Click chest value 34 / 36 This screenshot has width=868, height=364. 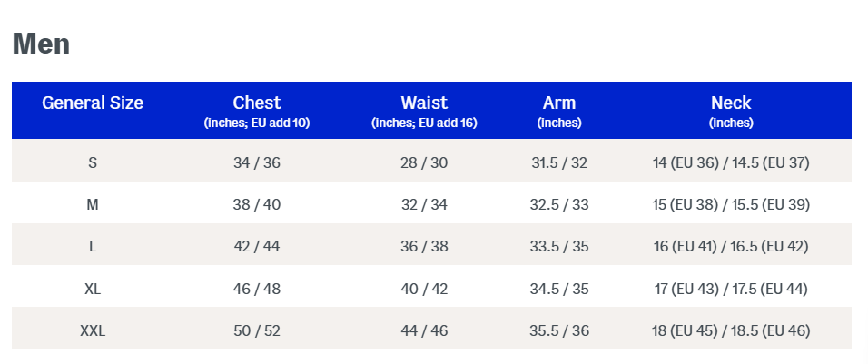pos(257,163)
